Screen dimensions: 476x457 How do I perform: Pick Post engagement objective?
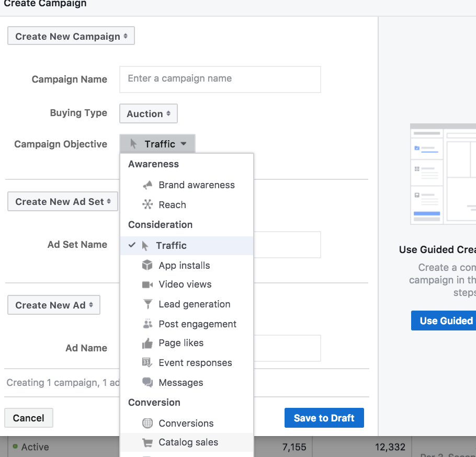click(x=187, y=324)
